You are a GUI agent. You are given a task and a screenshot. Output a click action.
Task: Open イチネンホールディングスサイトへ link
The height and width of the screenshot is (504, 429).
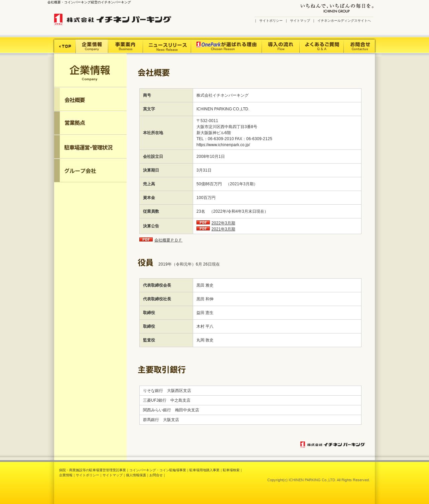[x=344, y=21]
